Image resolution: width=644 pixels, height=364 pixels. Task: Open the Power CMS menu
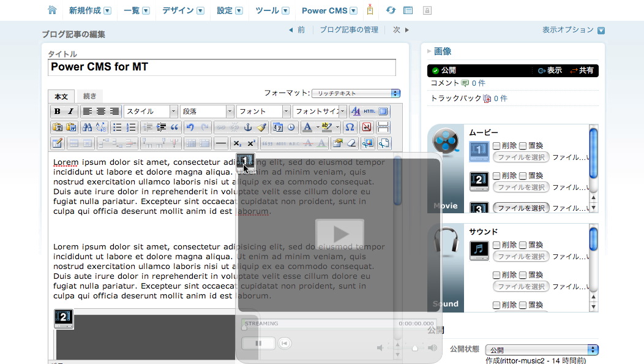[x=329, y=10]
